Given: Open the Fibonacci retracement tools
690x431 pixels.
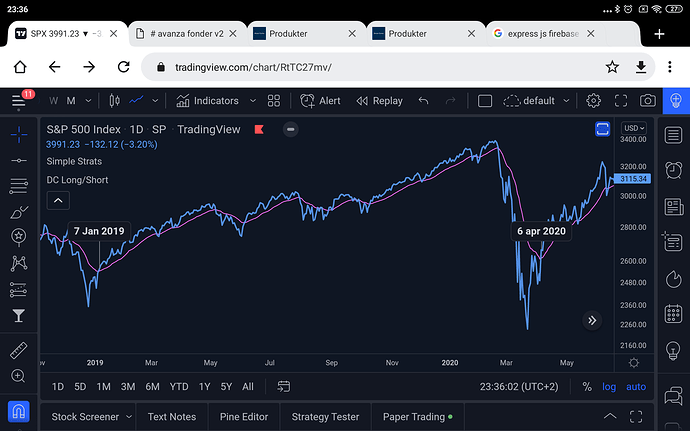Looking at the screenshot, I should tap(18, 186).
